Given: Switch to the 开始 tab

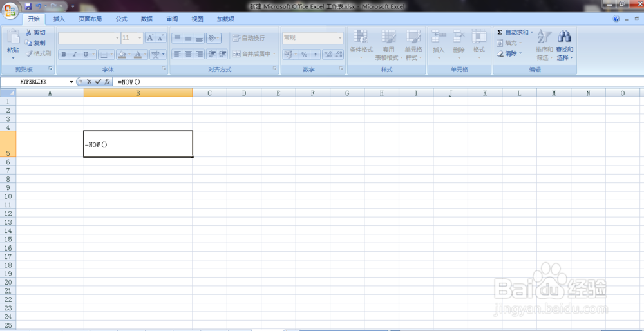Looking at the screenshot, I should (x=34, y=19).
